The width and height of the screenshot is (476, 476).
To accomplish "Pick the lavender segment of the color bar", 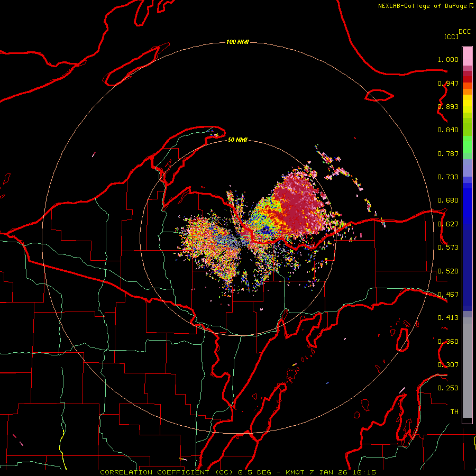I will [x=467, y=168].
